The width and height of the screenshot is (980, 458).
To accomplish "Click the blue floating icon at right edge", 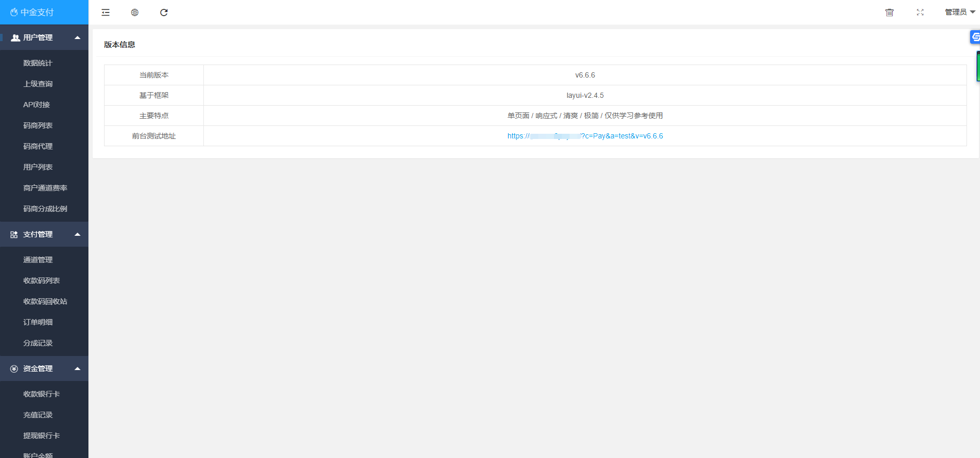I will point(975,37).
